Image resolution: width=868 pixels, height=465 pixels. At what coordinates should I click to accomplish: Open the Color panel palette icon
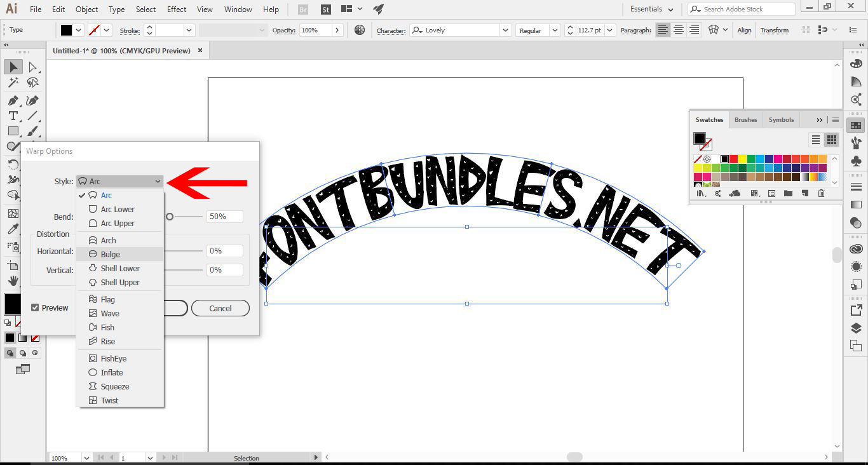[x=856, y=64]
